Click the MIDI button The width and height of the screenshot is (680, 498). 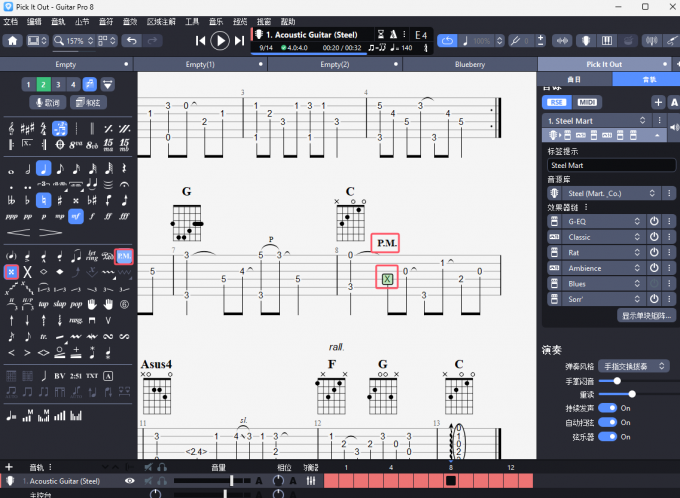click(x=588, y=102)
